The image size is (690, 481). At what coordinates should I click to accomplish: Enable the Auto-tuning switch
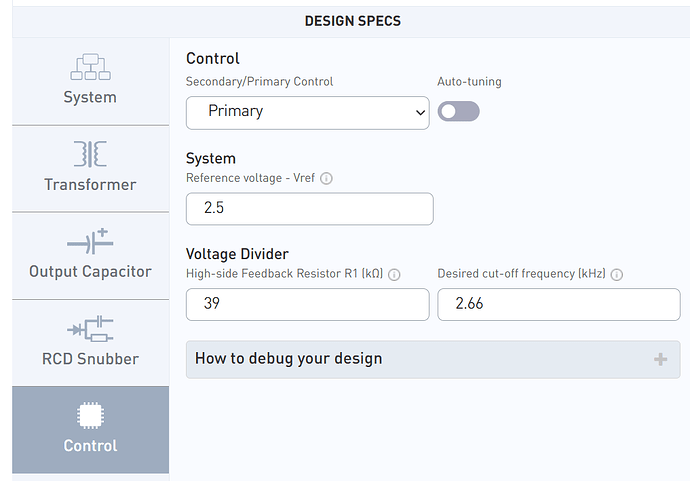coord(458,111)
